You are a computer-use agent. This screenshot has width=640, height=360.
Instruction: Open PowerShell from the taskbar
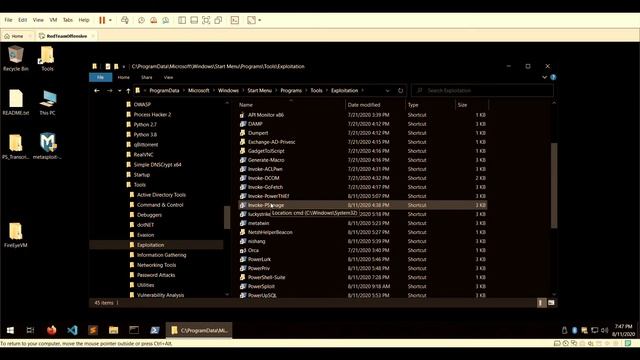pos(155,330)
